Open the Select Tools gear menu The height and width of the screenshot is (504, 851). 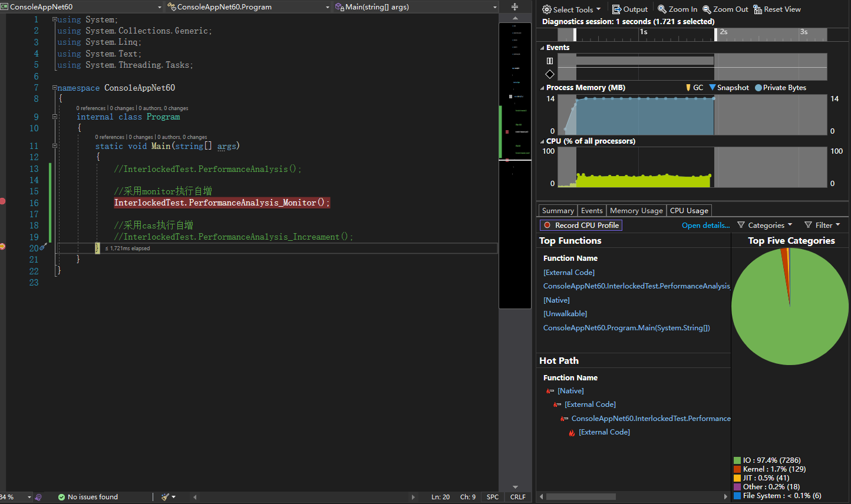571,9
